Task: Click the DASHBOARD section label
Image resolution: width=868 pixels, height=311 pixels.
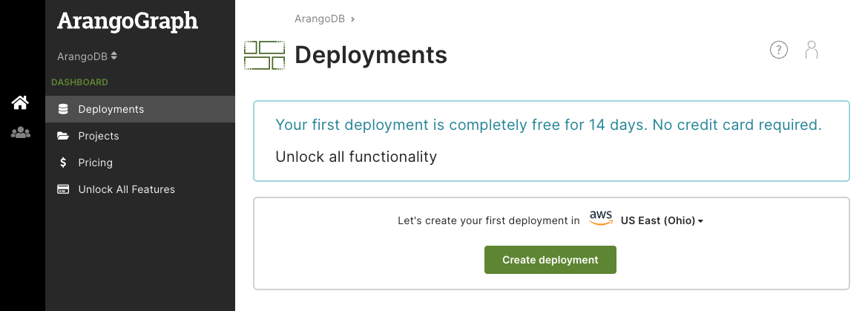Action: [x=79, y=82]
